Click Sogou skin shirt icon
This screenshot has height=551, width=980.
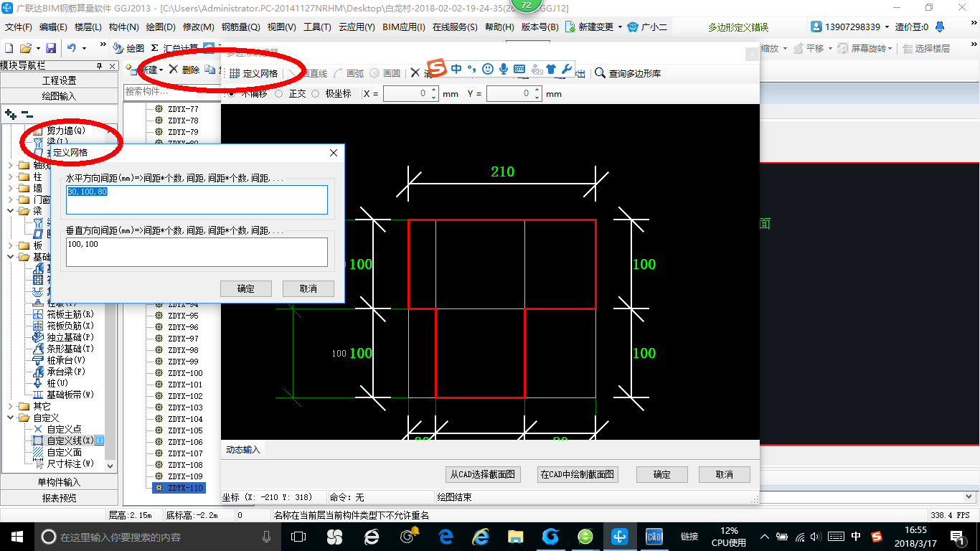[x=551, y=69]
